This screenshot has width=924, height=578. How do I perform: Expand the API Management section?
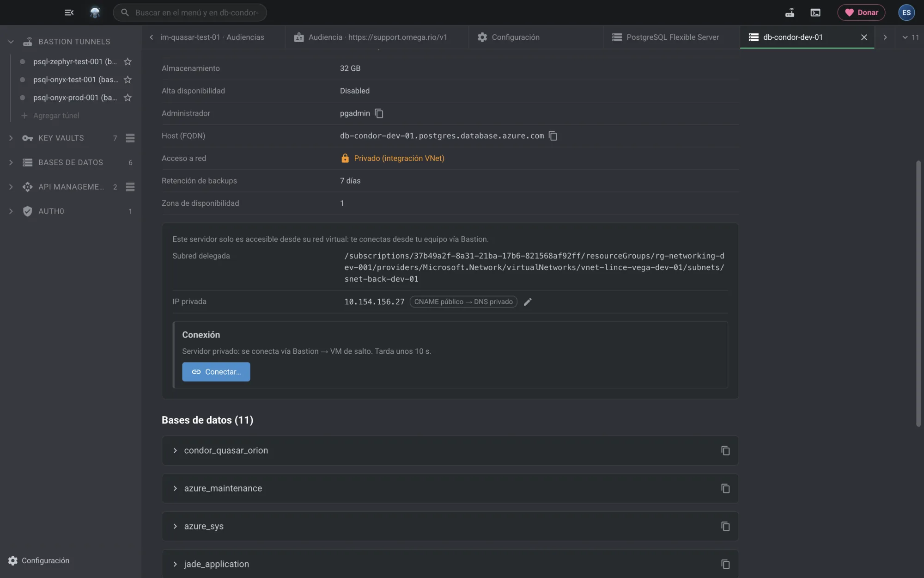pos(11,187)
